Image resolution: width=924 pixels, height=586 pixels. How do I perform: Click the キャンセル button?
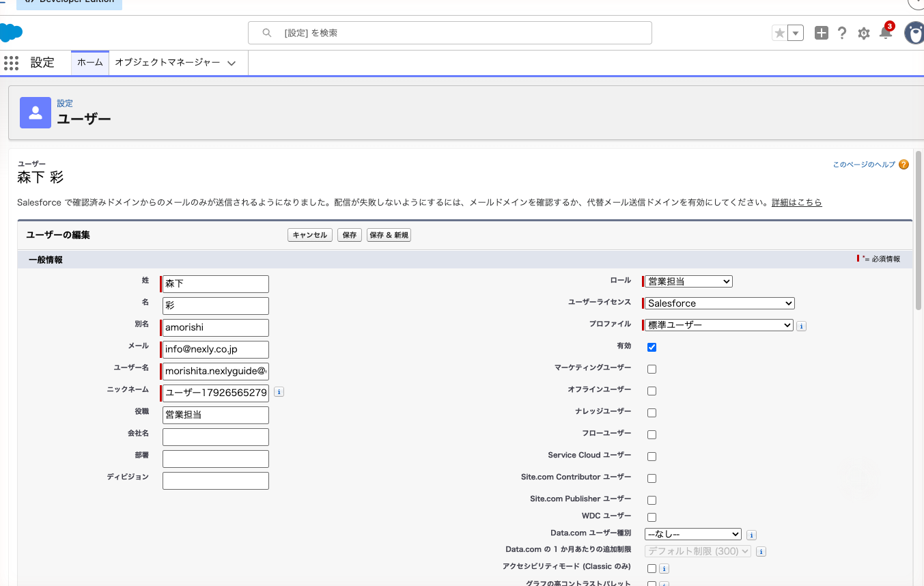[x=310, y=235]
